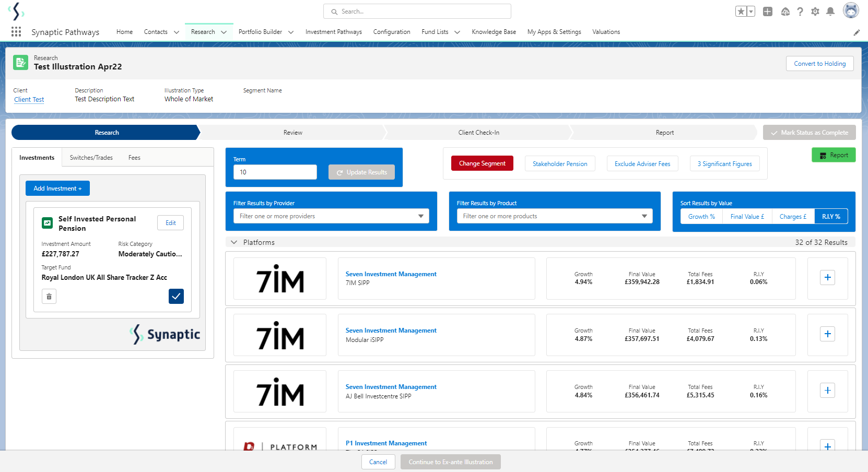Open the P1 Investment Management link

click(386, 443)
